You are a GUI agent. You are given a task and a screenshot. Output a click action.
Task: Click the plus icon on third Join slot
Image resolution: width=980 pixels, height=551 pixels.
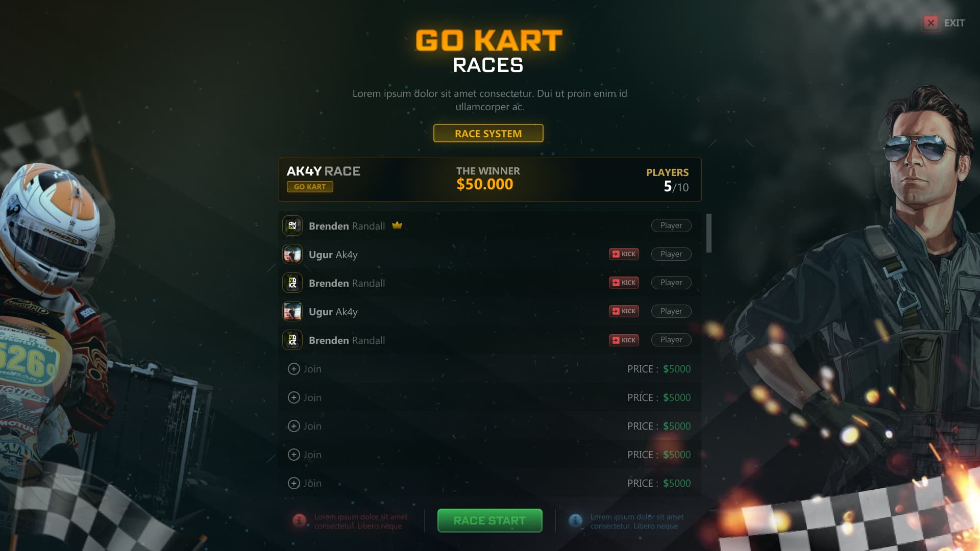(x=294, y=426)
